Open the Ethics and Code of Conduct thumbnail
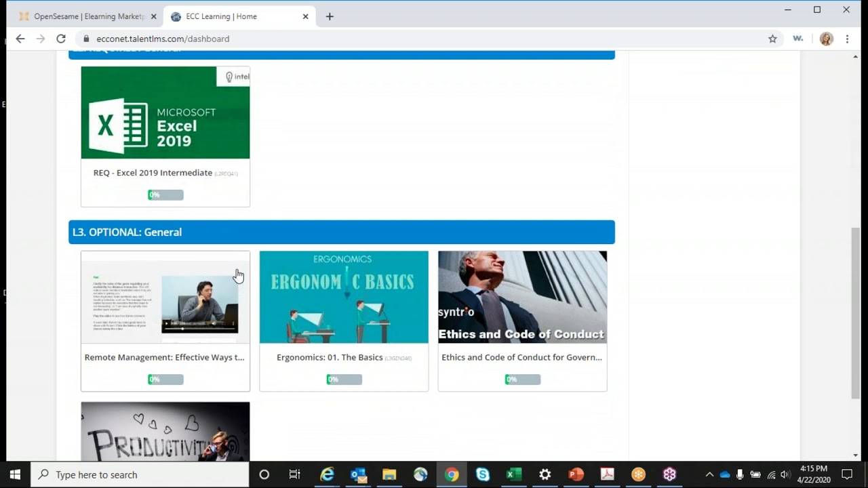 pos(522,297)
